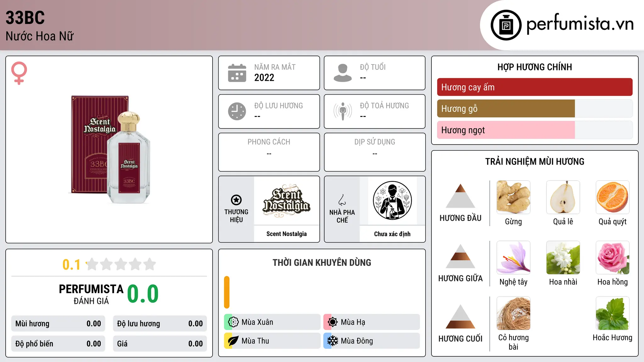
Task: Click the leaf icon for Mùa Thu
Action: [233, 341]
